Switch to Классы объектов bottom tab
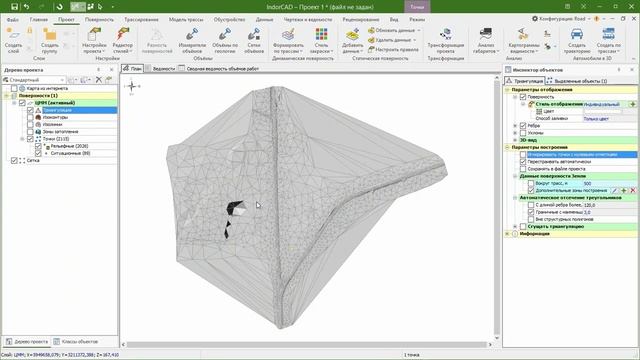 coord(76,342)
